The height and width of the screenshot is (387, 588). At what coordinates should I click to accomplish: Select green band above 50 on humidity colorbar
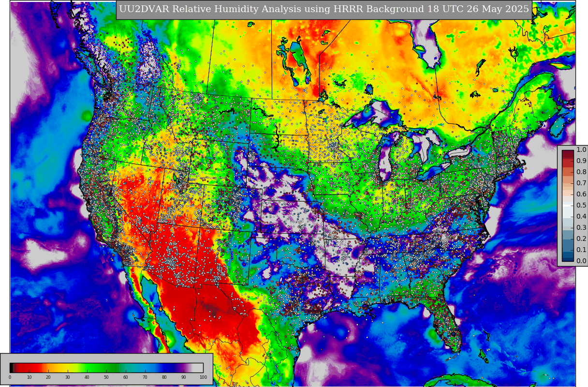106,368
